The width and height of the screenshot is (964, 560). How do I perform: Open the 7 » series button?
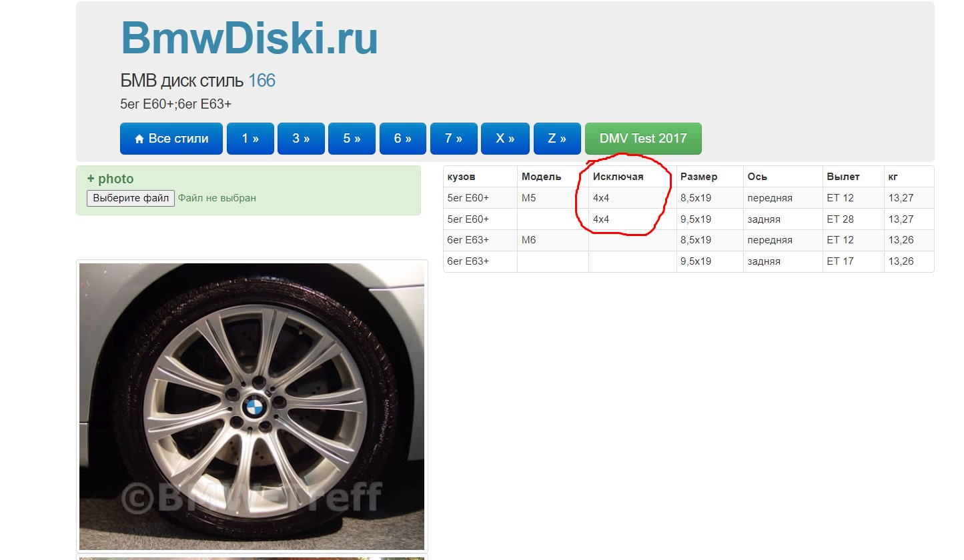[454, 139]
